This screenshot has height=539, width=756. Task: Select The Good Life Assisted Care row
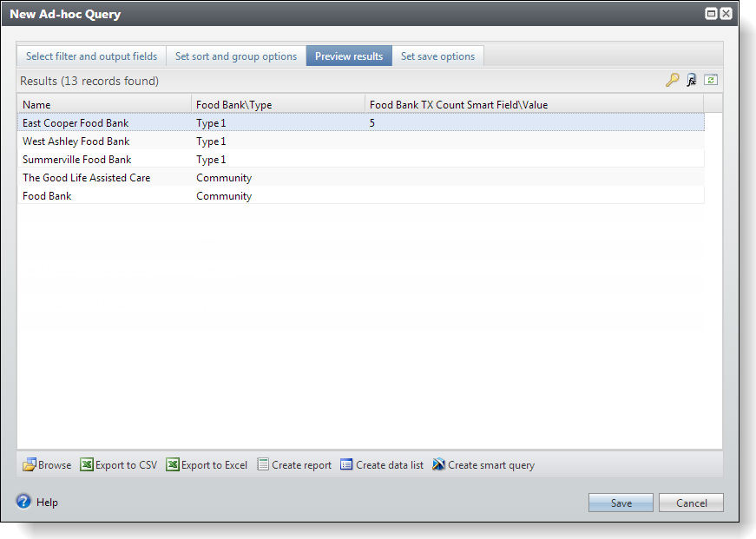coord(361,178)
